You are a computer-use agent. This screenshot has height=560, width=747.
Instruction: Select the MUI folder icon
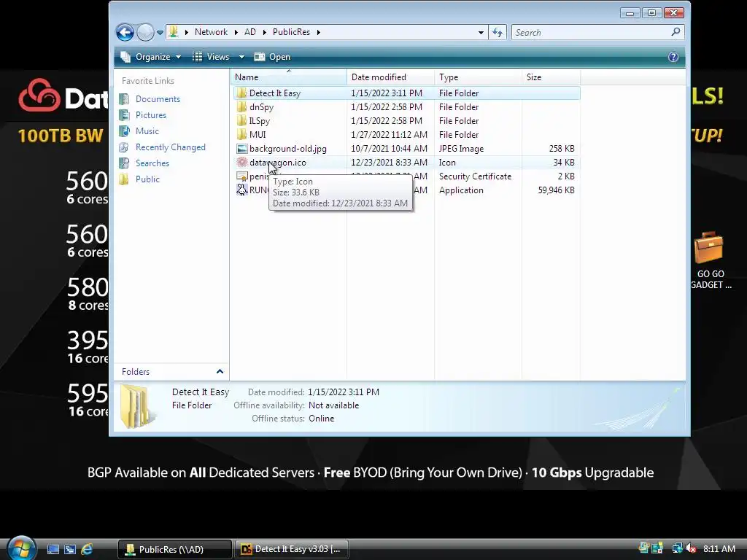[241, 134]
